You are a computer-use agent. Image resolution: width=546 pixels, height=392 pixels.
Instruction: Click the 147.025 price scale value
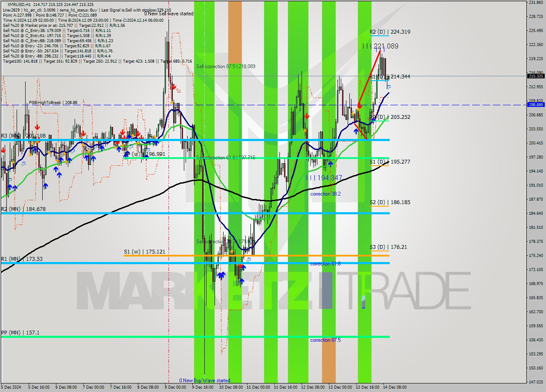click(x=536, y=382)
